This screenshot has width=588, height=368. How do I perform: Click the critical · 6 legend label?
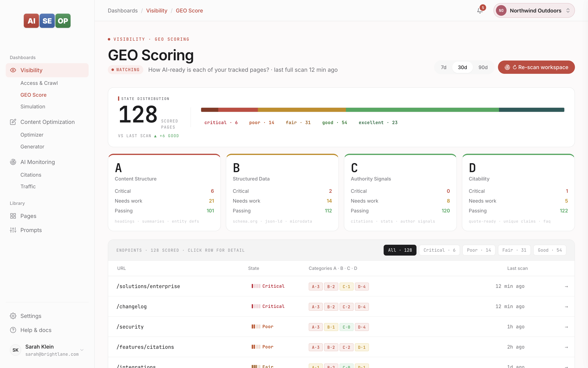pos(221,122)
